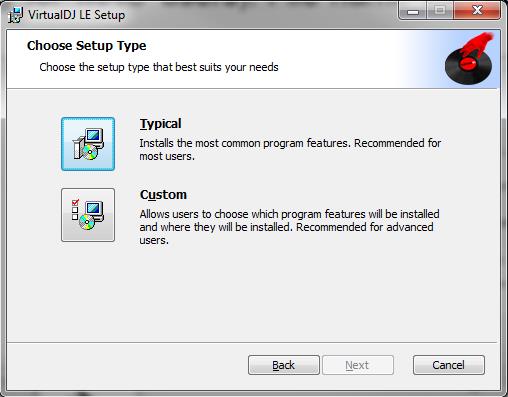This screenshot has height=397, width=508.
Task: Choose the Custom setup icon button
Action: [x=88, y=215]
